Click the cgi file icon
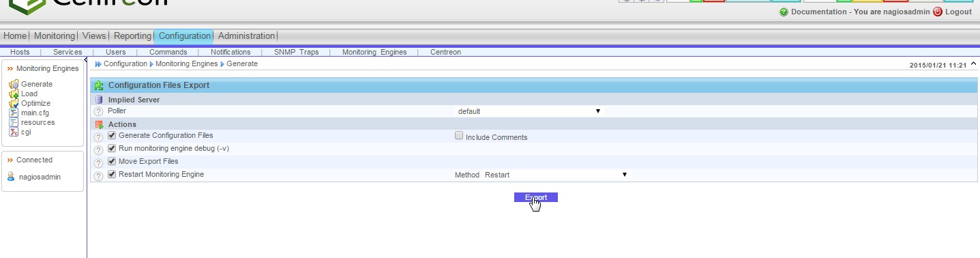 (14, 132)
